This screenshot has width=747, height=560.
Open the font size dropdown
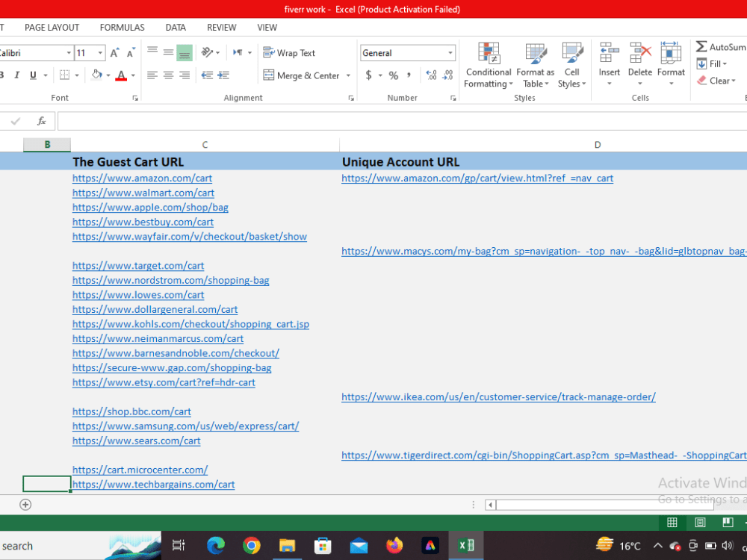100,53
